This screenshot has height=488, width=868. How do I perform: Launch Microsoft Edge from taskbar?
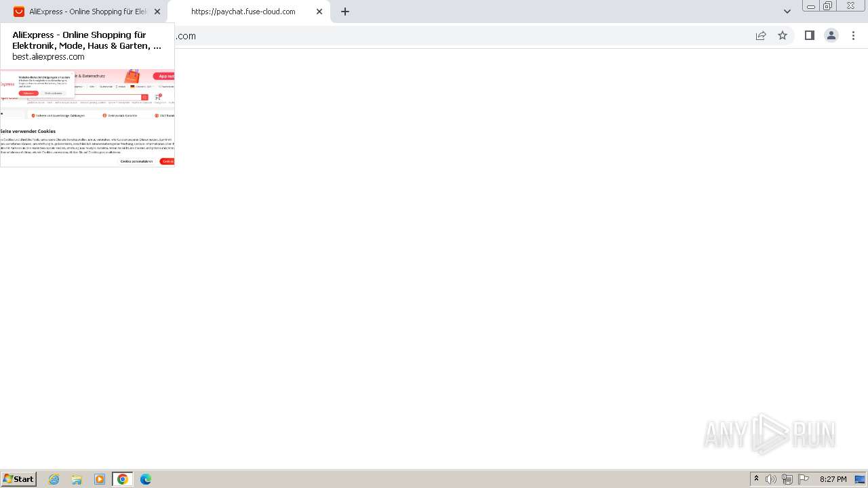(x=146, y=479)
